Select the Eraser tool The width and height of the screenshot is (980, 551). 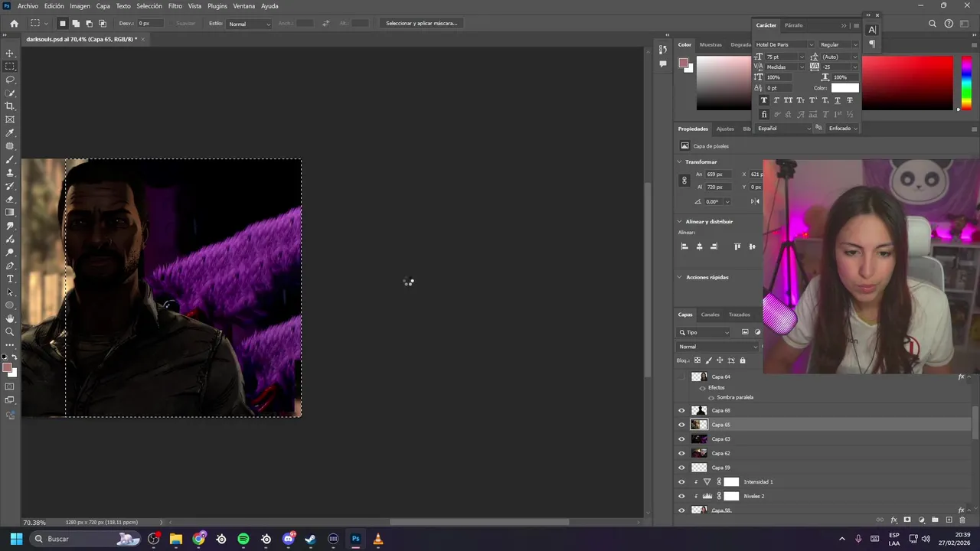[10, 199]
